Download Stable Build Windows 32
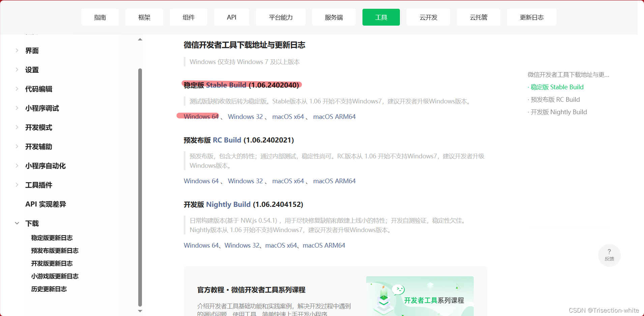 click(x=245, y=117)
